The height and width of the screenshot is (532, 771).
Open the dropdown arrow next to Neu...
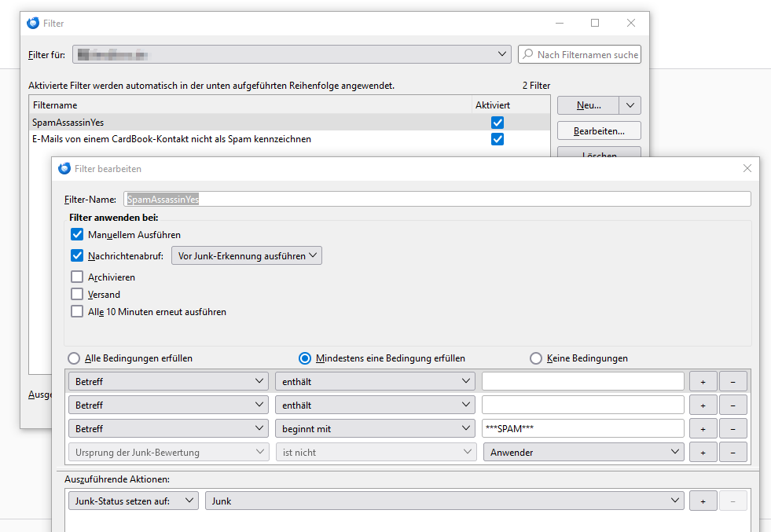[630, 105]
